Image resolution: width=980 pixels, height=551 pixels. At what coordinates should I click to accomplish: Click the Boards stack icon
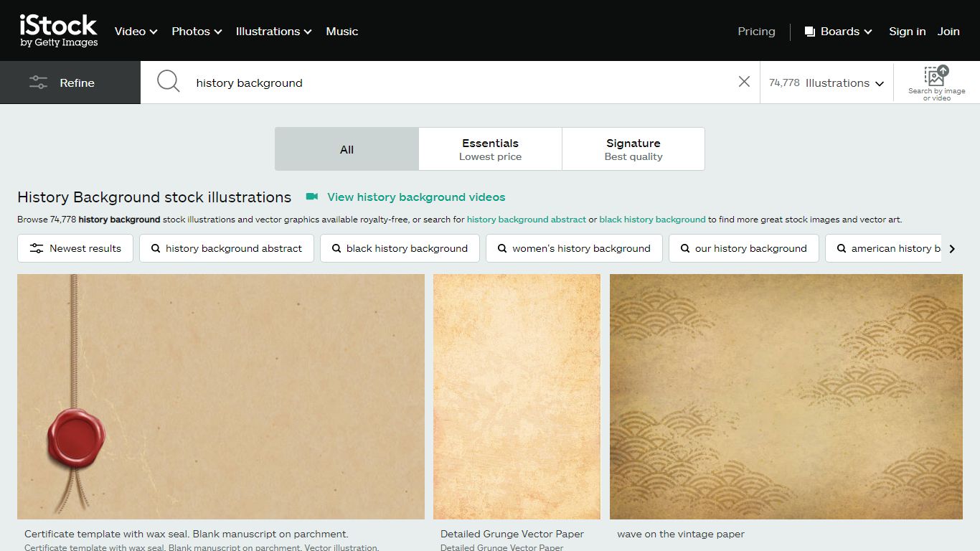pyautogui.click(x=810, y=32)
